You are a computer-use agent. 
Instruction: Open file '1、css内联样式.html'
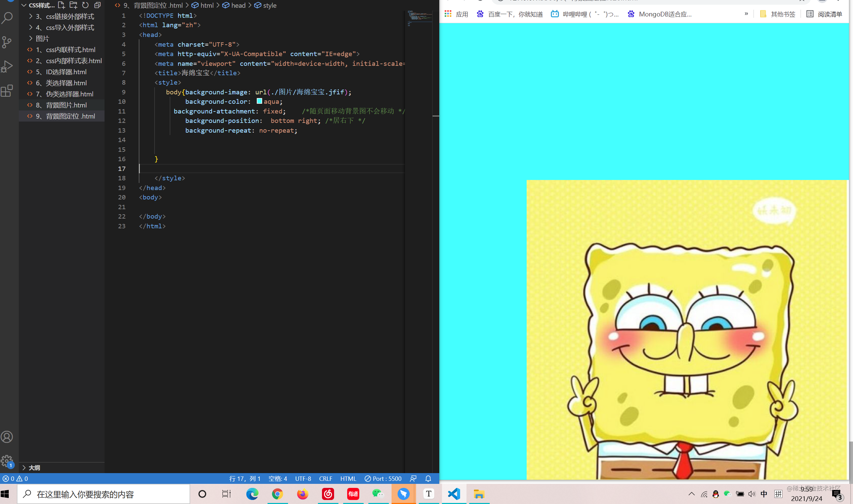click(62, 50)
